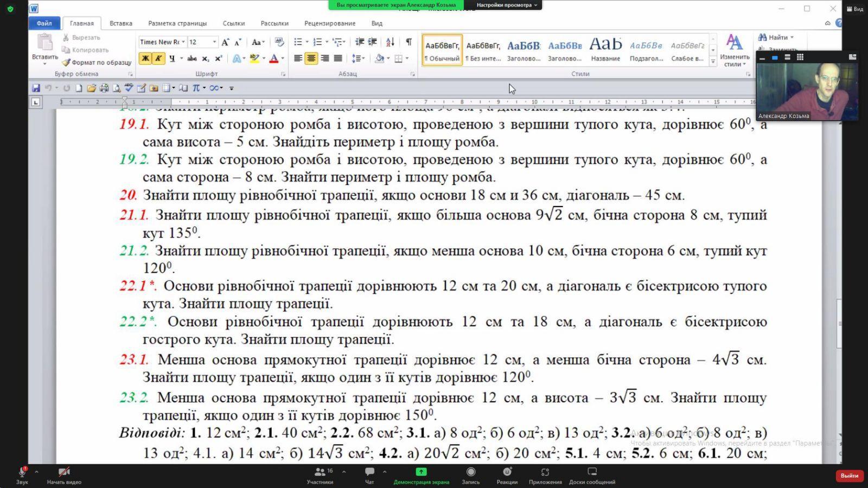Open Zoom Chat (Чат) panel
868x488 pixels.
tap(369, 476)
